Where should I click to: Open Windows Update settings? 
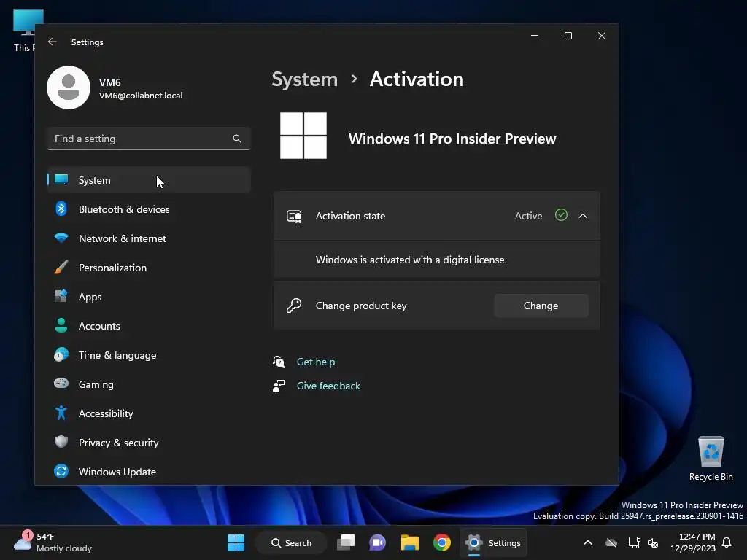click(149, 472)
